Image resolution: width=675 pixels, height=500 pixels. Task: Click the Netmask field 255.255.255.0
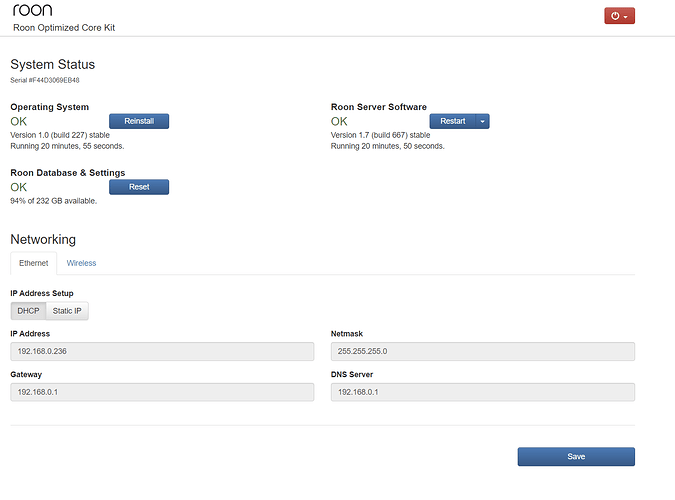[483, 351]
